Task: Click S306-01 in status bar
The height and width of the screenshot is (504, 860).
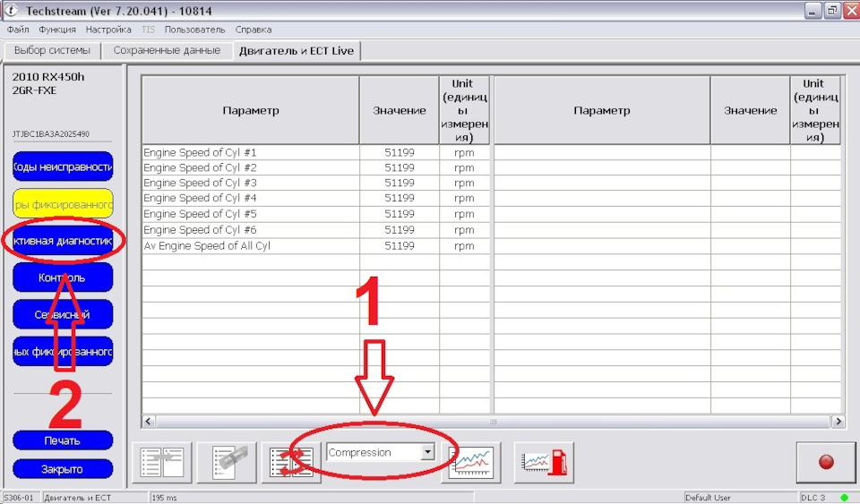Action: pyautogui.click(x=19, y=498)
